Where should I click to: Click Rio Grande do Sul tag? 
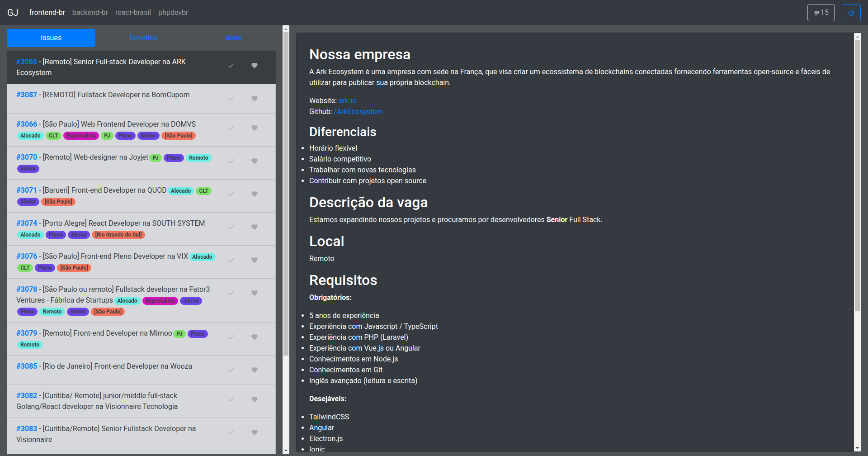click(118, 235)
